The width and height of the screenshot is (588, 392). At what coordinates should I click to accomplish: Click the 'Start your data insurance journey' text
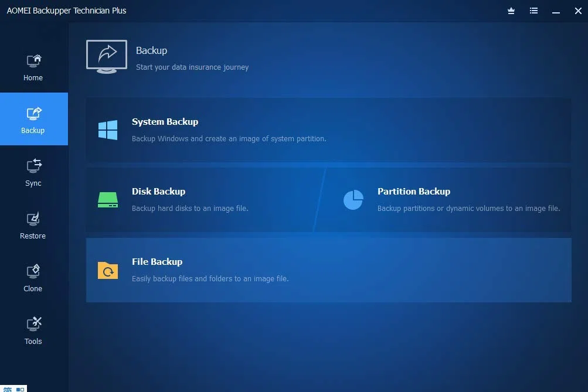coord(192,67)
